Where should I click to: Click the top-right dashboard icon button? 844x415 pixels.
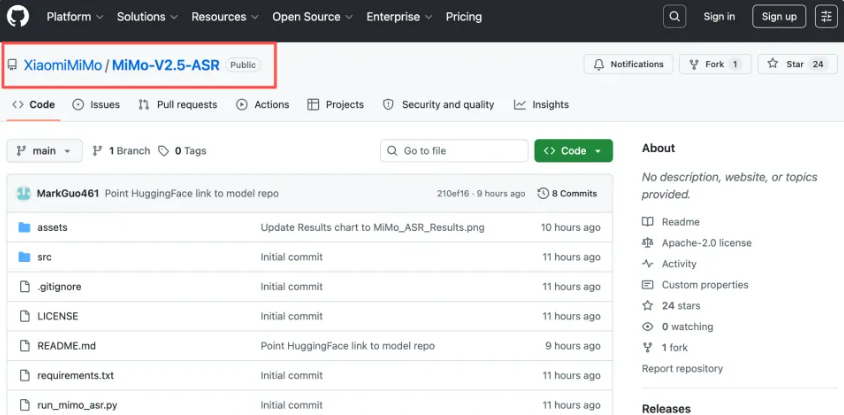coord(826,16)
